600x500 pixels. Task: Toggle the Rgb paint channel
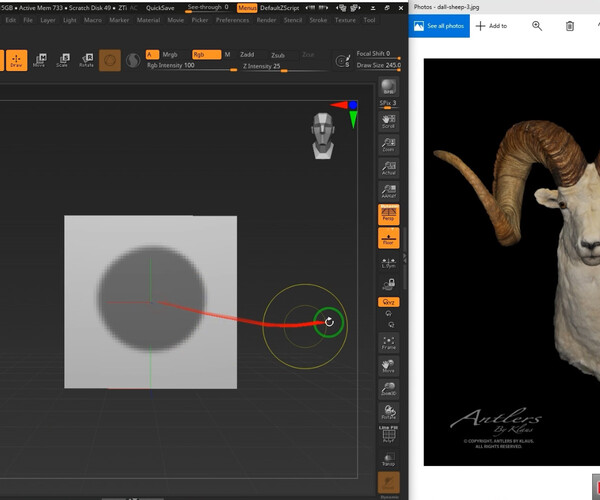(206, 55)
